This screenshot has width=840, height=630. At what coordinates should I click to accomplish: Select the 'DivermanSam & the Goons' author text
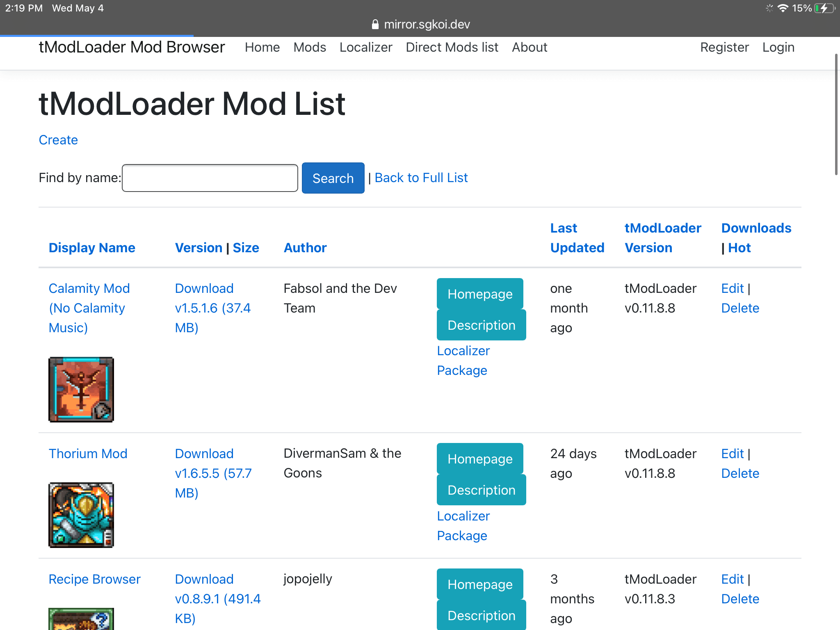[342, 463]
